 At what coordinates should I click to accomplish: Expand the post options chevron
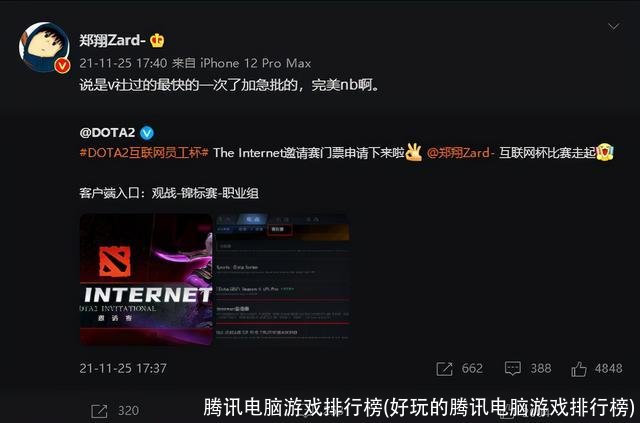(x=613, y=27)
